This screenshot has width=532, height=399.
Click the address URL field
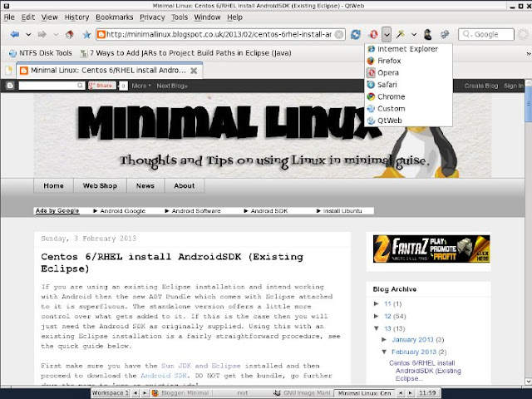pyautogui.click(x=220, y=34)
